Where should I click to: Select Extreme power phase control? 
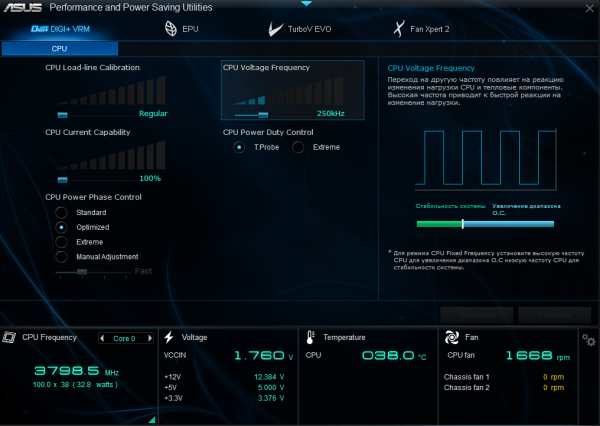61,242
